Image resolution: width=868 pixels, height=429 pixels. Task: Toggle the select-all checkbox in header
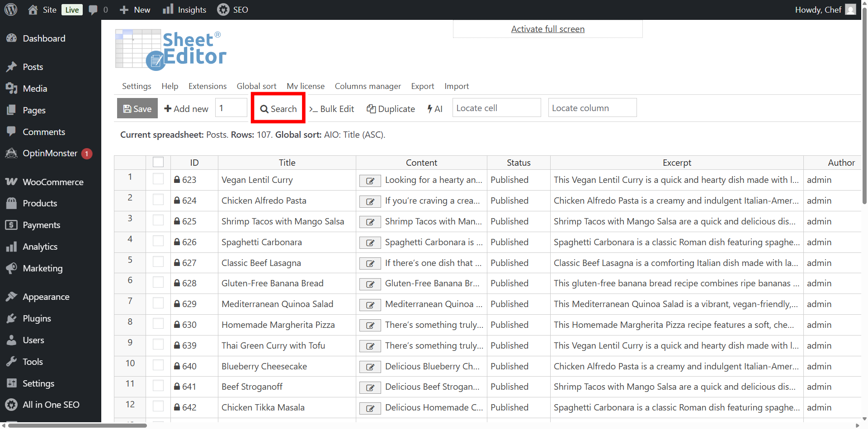[158, 162]
